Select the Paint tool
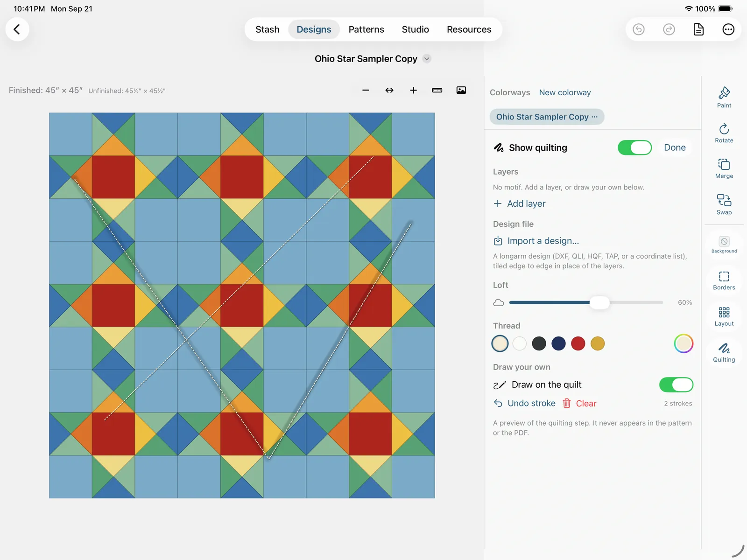 click(x=724, y=97)
